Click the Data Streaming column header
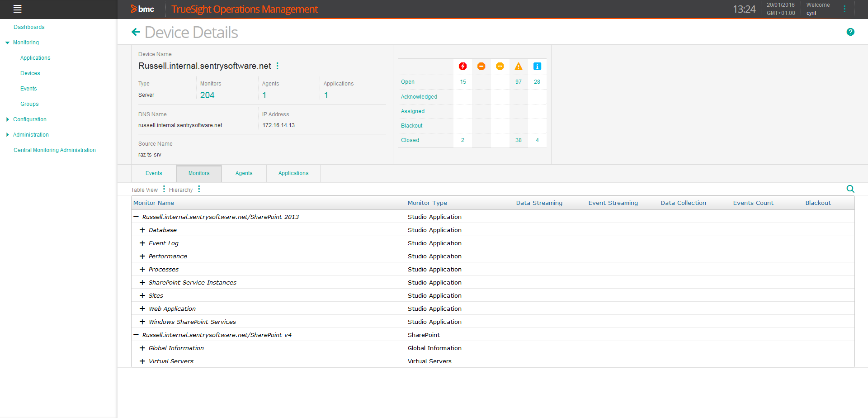868x418 pixels. 539,203
